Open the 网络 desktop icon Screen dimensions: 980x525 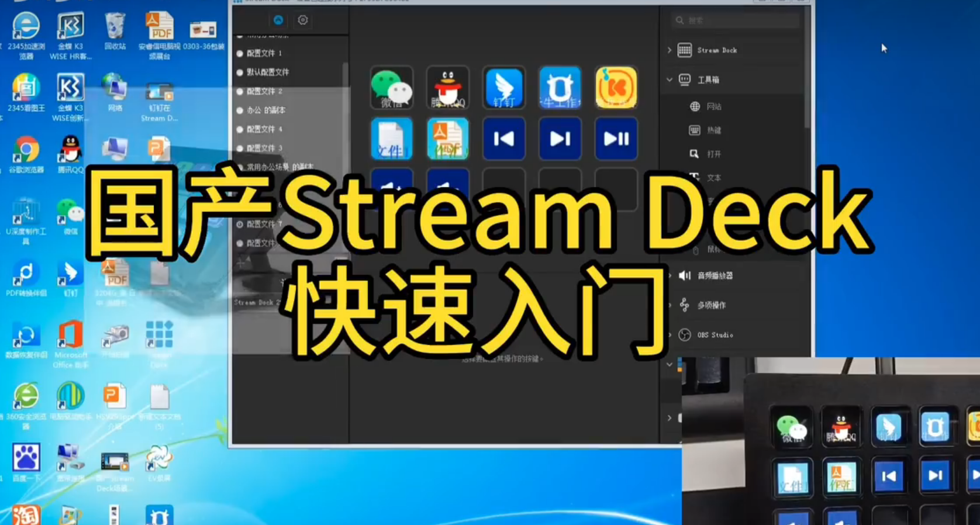[115, 92]
